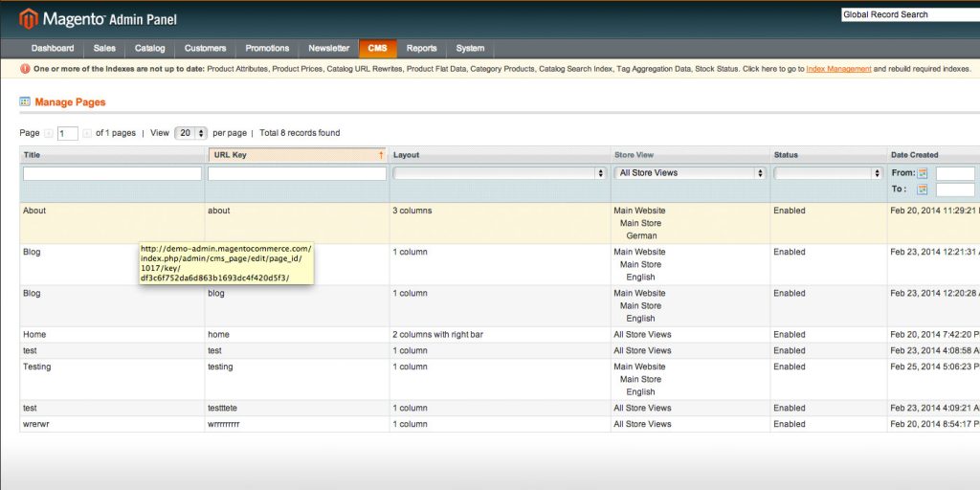
Task: Click the Title filter input field
Action: pos(113,174)
